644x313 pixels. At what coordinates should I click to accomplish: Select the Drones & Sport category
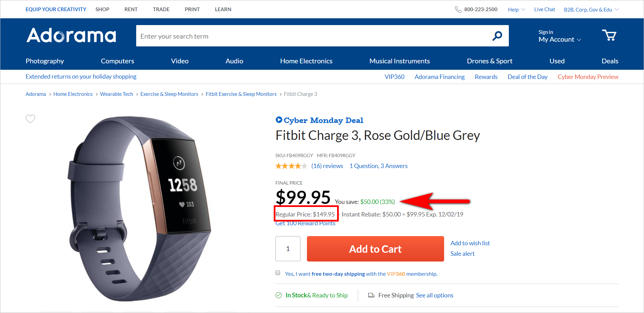(489, 61)
